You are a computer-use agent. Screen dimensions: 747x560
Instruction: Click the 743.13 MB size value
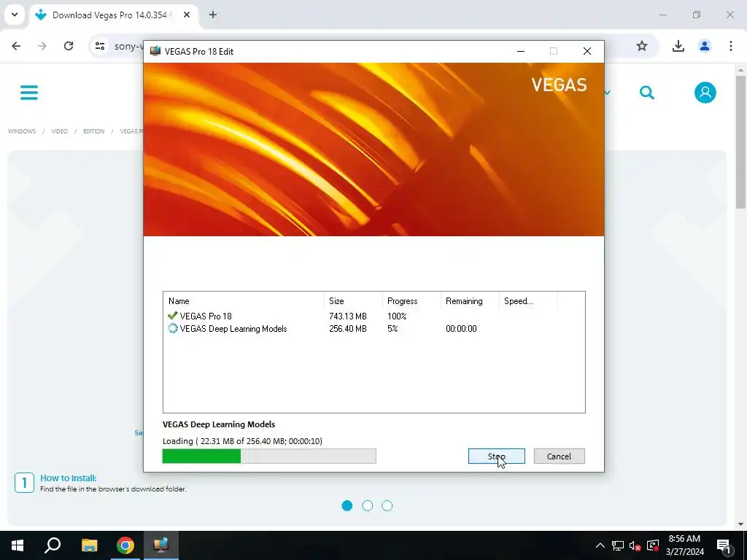pos(348,316)
